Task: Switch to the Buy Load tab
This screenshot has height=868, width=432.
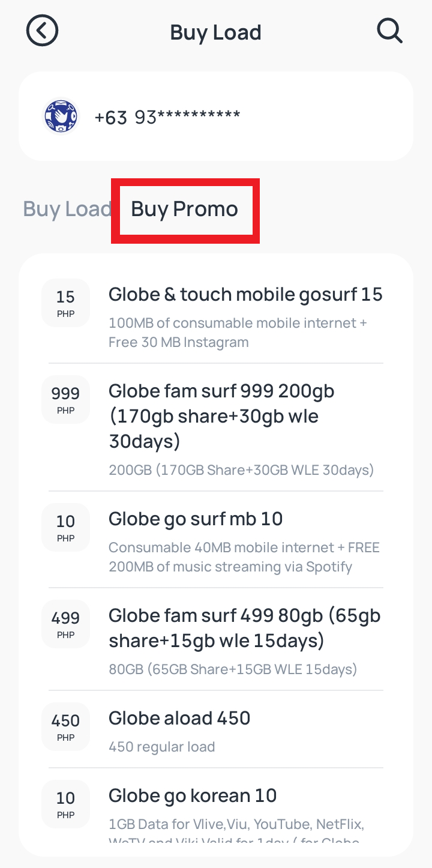Action: click(x=67, y=209)
